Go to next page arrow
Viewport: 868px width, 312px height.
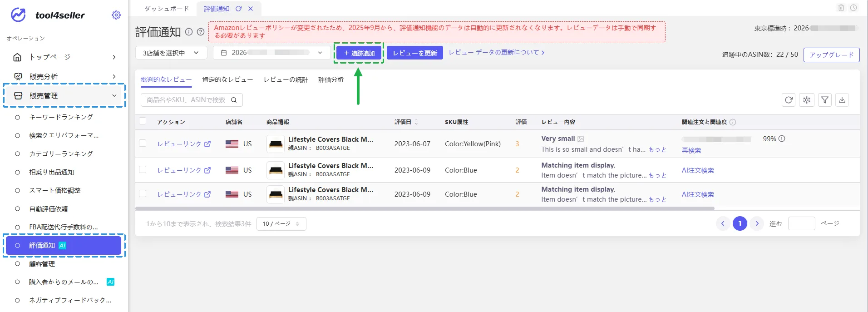757,223
